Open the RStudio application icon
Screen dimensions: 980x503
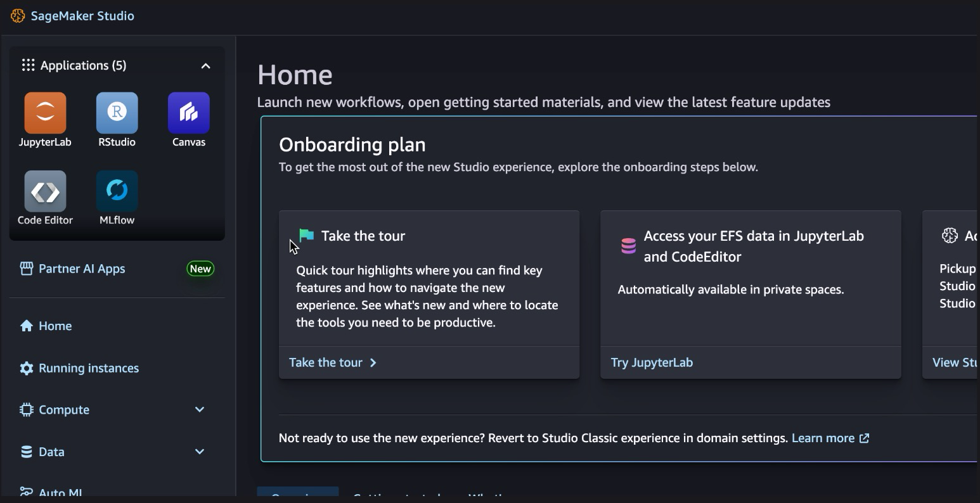[x=117, y=113]
